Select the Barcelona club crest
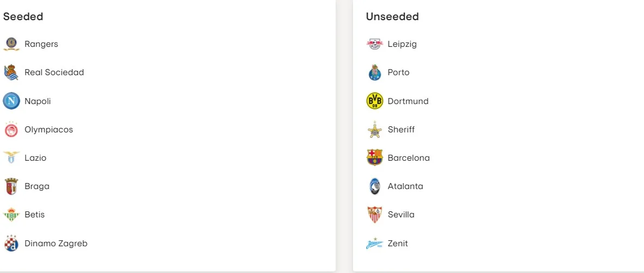The width and height of the screenshot is (644, 273). click(x=375, y=158)
